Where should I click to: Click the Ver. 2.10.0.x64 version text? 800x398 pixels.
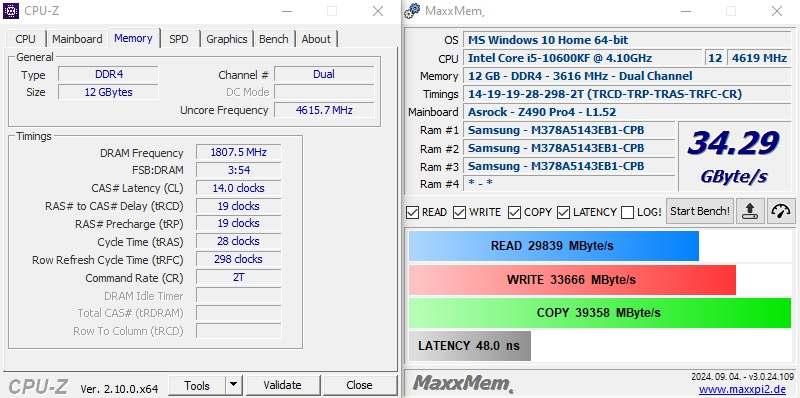pyautogui.click(x=119, y=389)
